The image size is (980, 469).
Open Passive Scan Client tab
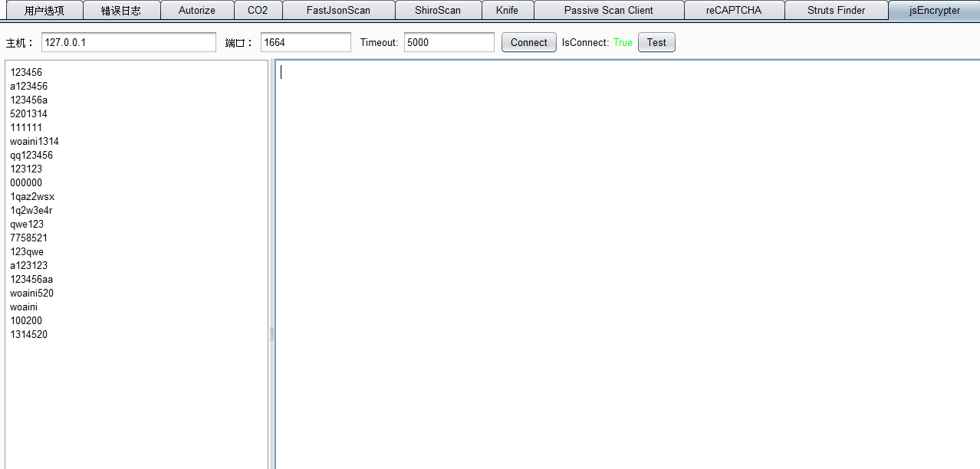(609, 10)
